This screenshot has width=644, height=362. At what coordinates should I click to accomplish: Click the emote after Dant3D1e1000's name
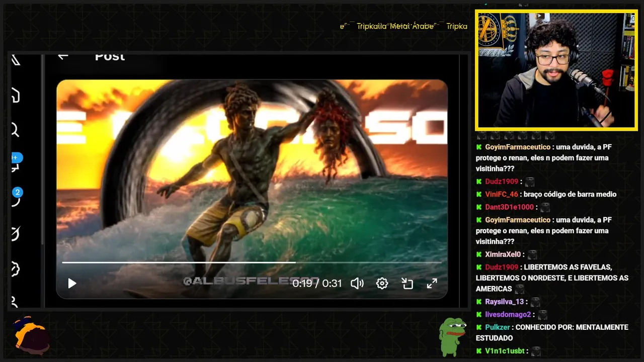[x=545, y=207]
